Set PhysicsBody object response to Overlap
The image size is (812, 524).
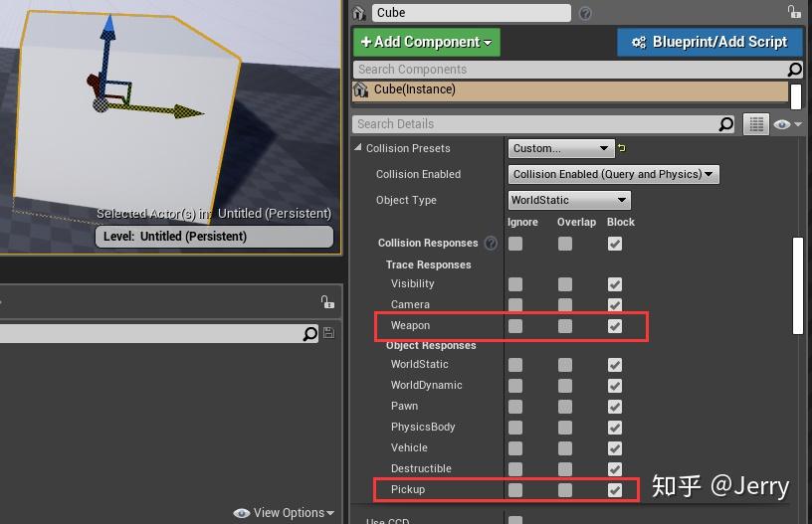click(x=565, y=428)
